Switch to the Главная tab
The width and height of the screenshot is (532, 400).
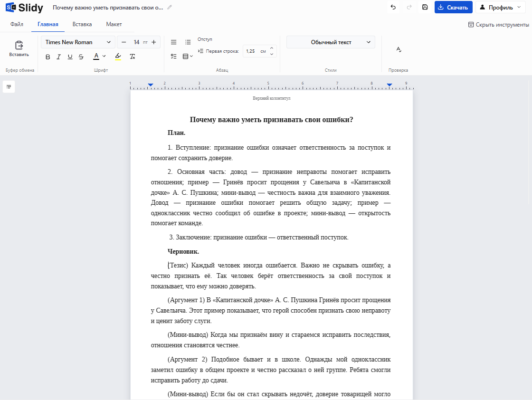click(x=48, y=24)
